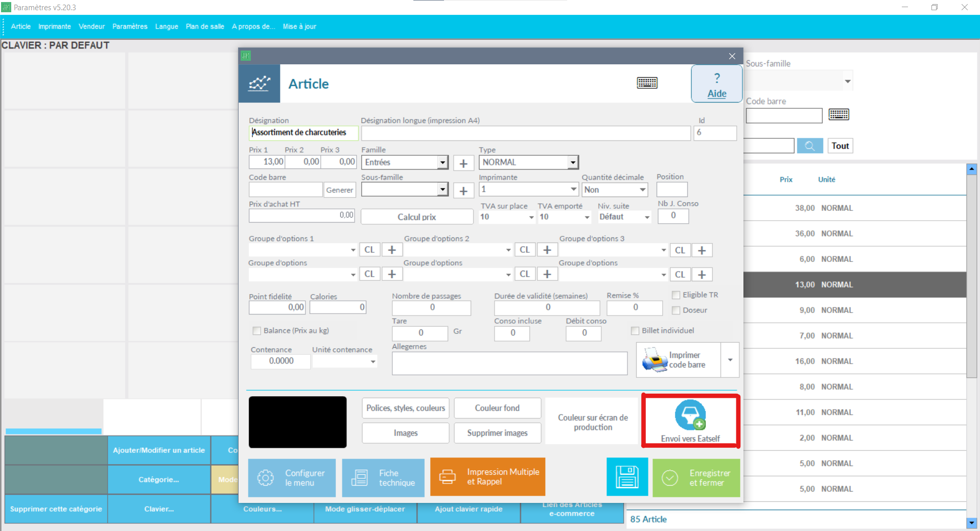
Task: Click the Allergènes text field
Action: coord(509,364)
